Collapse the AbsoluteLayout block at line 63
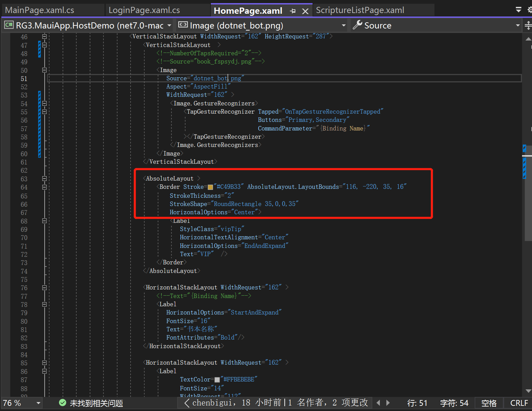The width and height of the screenshot is (532, 411). click(44, 179)
